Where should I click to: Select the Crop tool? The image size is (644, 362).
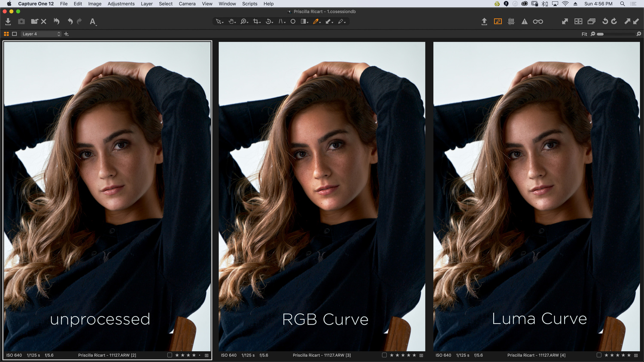coord(256,21)
